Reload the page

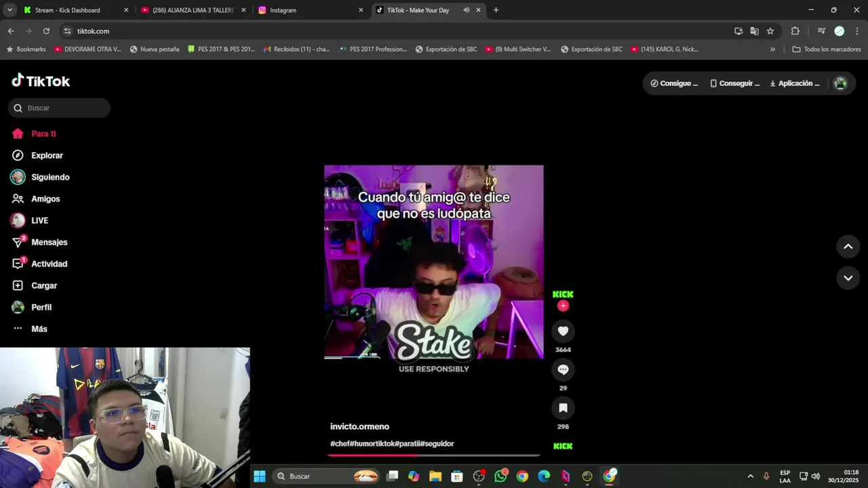click(x=46, y=31)
